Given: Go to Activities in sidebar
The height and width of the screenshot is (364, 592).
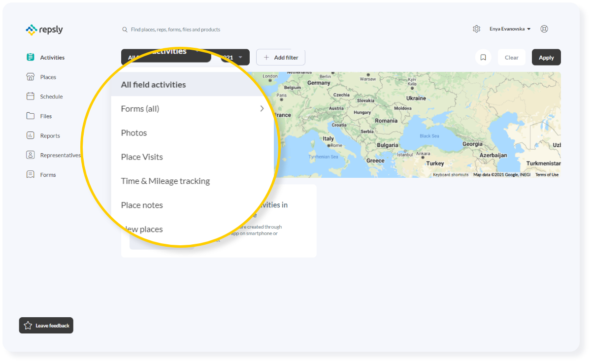Looking at the screenshot, I should 52,58.
